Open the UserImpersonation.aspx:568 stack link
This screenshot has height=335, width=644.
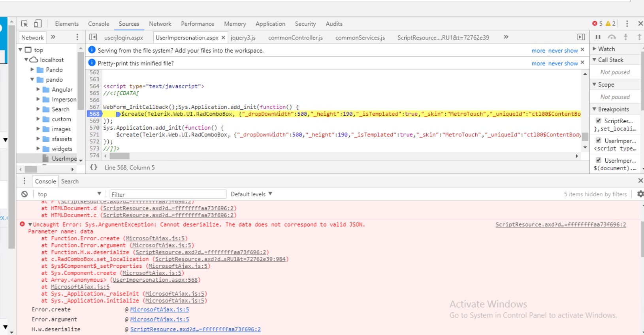point(155,280)
